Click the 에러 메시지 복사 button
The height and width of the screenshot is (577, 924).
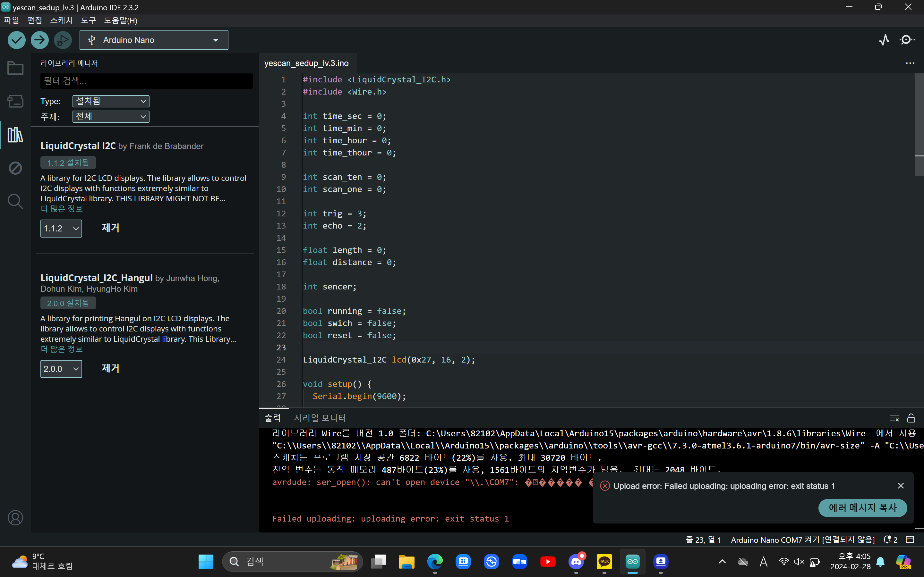[x=862, y=508]
